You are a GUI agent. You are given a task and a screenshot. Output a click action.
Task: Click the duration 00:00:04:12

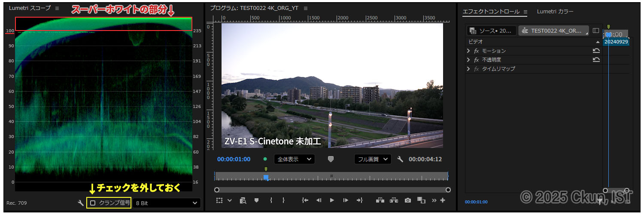tap(425, 159)
